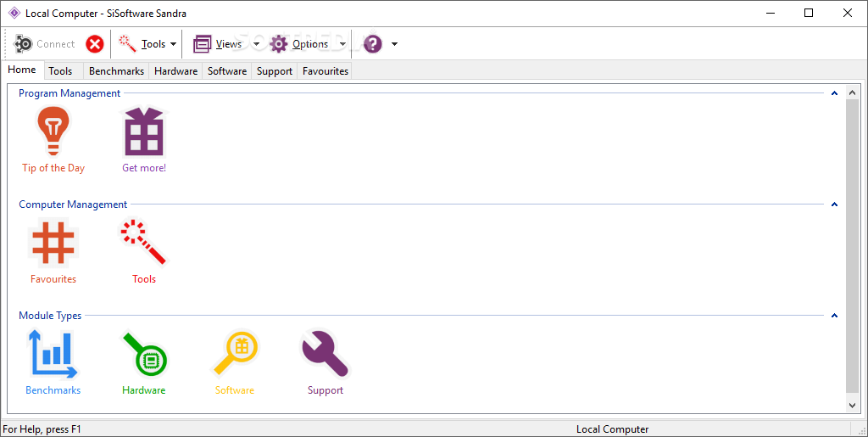Click the For Help, press F1 status text
868x437 pixels.
click(x=42, y=429)
